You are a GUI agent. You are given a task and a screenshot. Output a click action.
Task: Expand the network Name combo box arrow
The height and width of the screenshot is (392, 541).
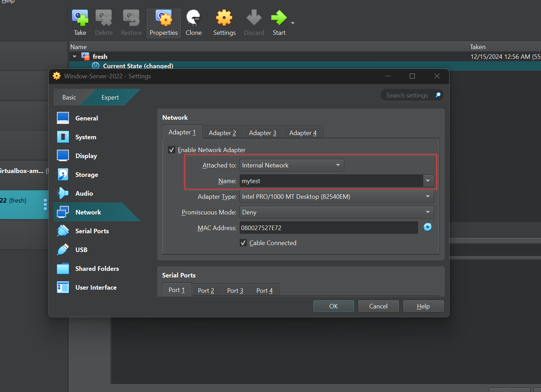point(428,181)
